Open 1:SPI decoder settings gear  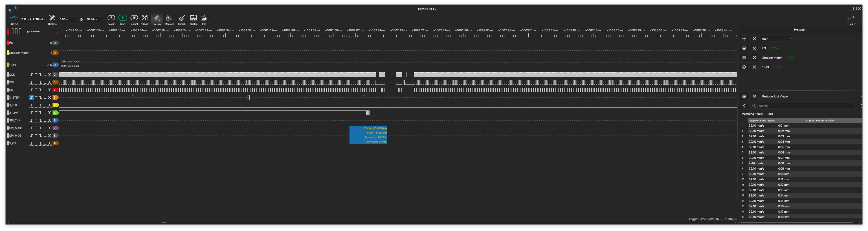pyautogui.click(x=744, y=67)
